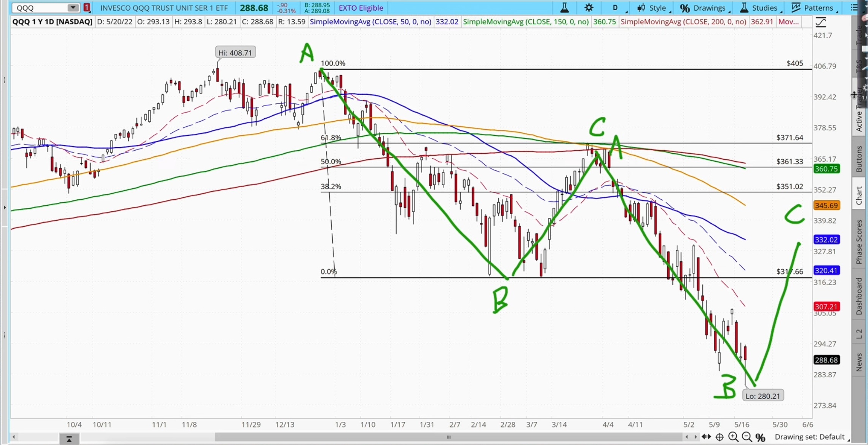Click the QQQ symbol input field

[40, 8]
